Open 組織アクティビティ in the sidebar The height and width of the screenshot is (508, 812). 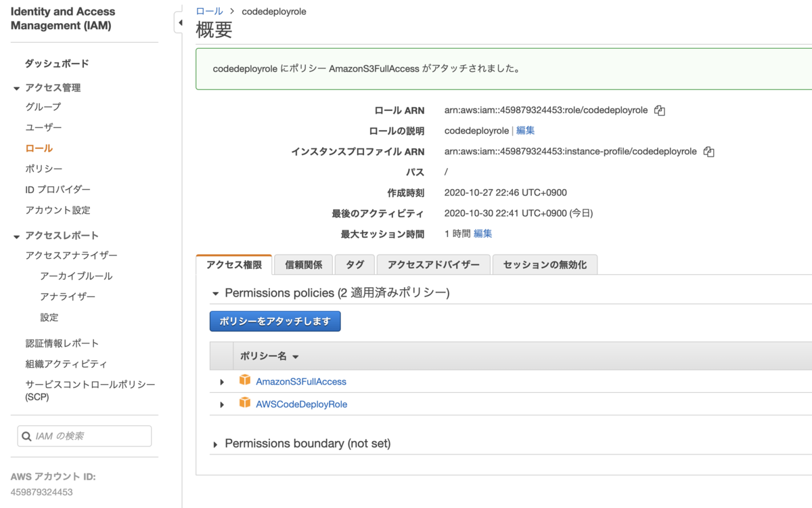coord(66,364)
